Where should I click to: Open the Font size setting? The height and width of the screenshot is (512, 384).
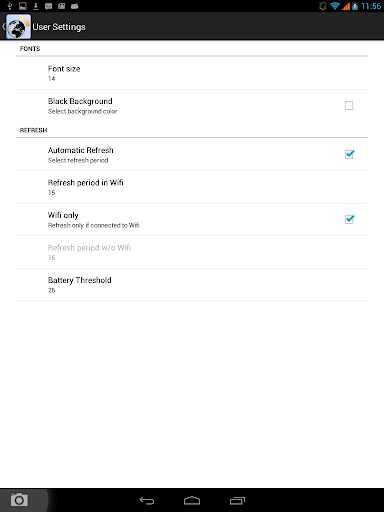(x=192, y=73)
